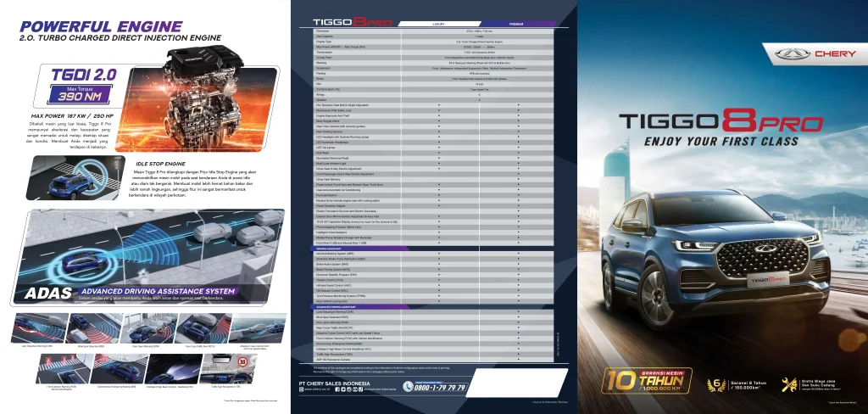Click the Facebook icon in footer
This screenshot has width=868, height=414.
pos(337,389)
